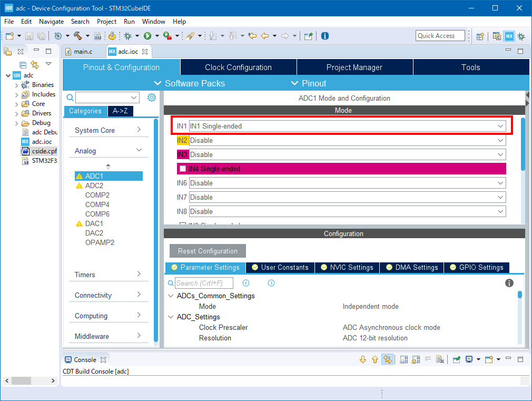532x401 pixels.
Task: Toggle the IN4 Single-ended checkbox
Action: point(183,169)
